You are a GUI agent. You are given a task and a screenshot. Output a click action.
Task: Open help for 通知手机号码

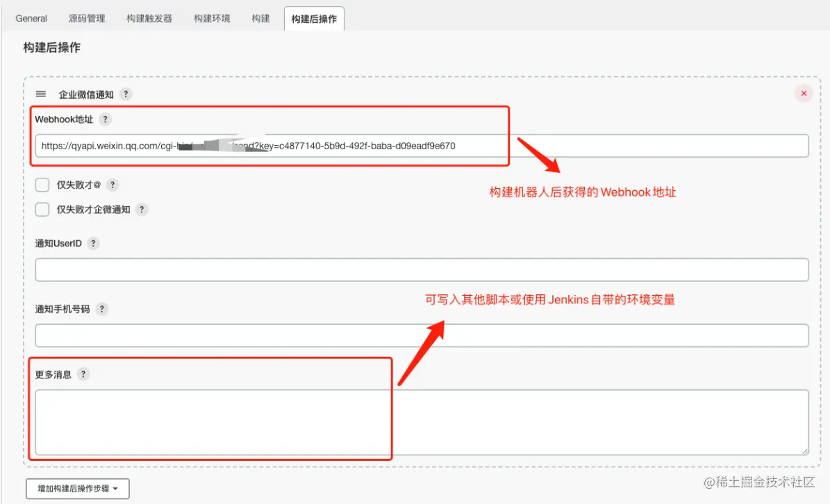tap(101, 309)
